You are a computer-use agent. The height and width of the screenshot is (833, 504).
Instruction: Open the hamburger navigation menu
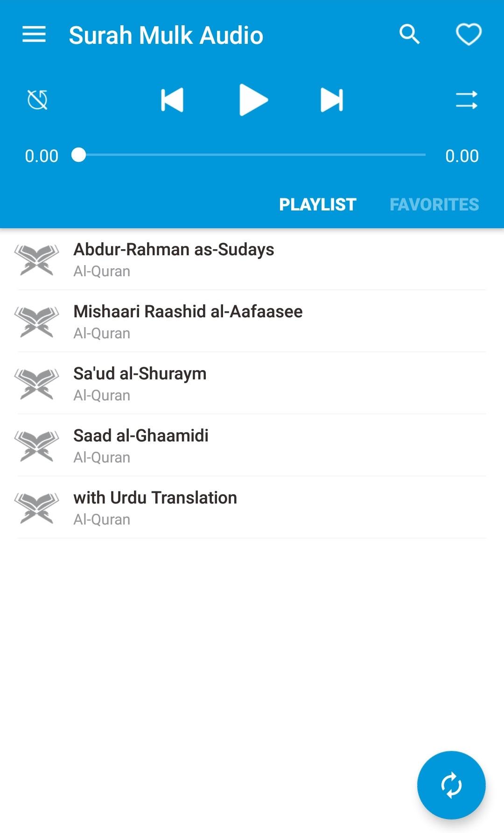34,35
